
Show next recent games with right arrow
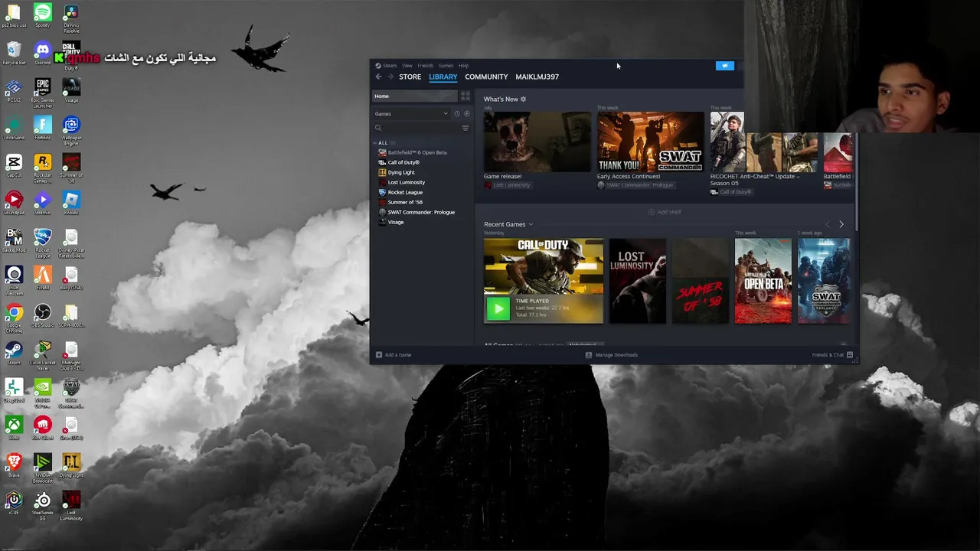point(841,224)
